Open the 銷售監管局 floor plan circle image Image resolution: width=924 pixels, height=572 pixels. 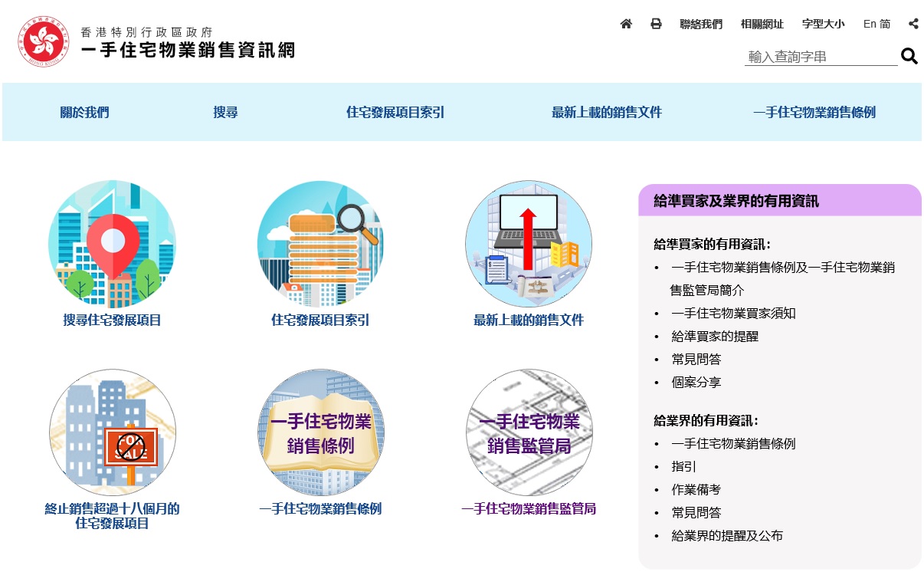coord(529,432)
